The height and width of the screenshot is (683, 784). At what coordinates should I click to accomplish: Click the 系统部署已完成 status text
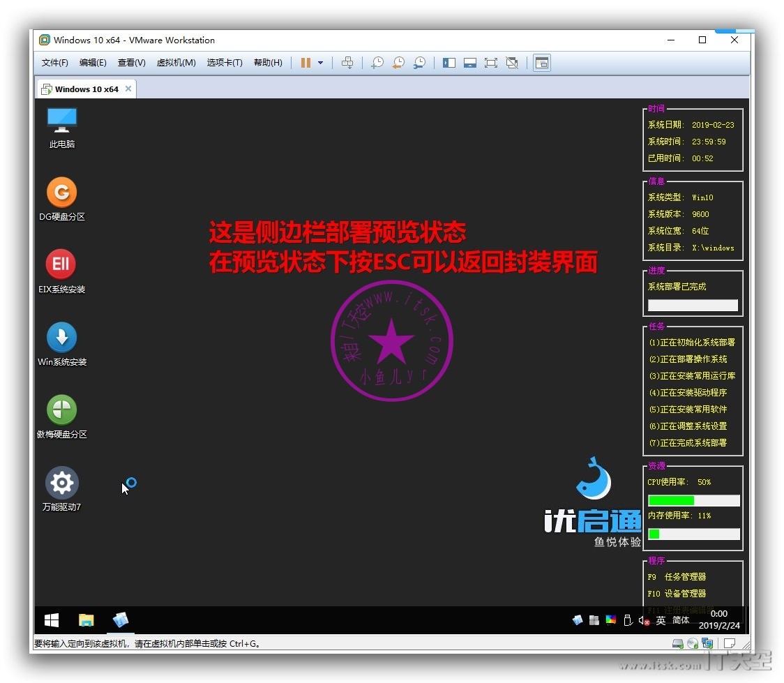click(x=677, y=287)
